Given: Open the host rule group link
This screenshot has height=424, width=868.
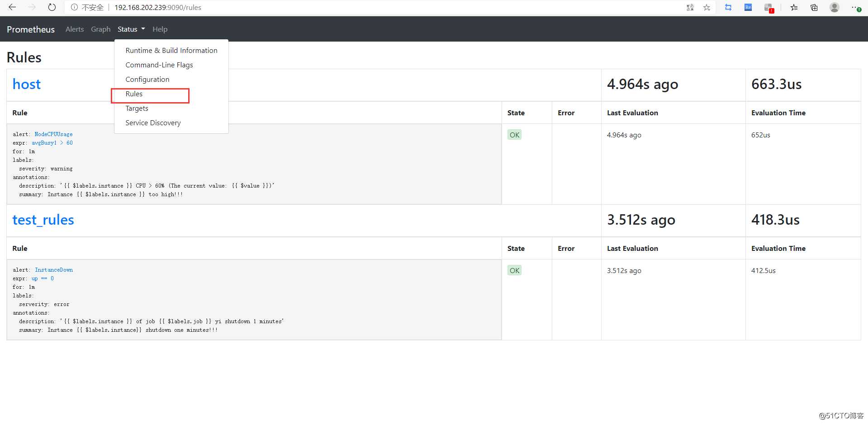Looking at the screenshot, I should click(x=27, y=84).
